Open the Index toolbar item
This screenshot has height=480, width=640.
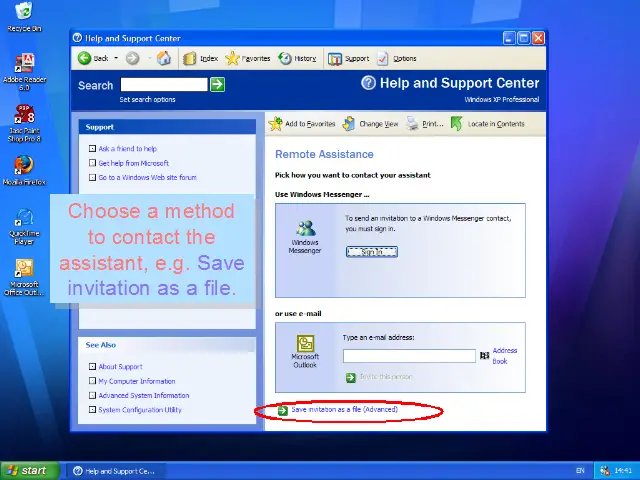(x=200, y=59)
